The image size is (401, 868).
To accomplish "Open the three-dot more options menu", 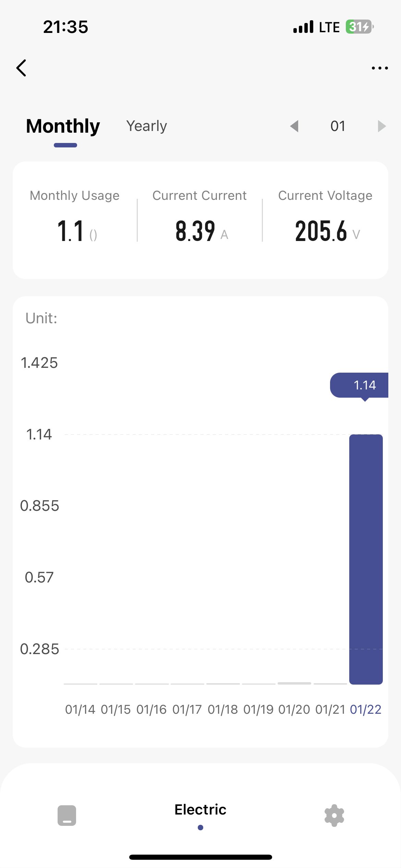I will click(380, 68).
